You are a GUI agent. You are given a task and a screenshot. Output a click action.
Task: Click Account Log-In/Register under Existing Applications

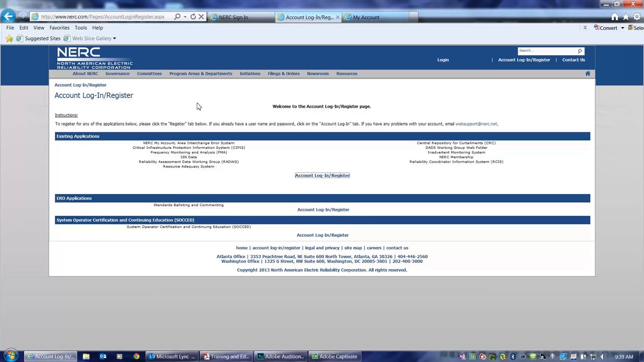(x=323, y=175)
